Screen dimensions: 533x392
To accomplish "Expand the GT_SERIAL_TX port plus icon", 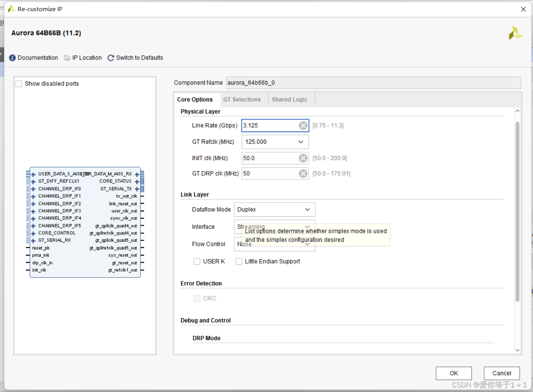I will [x=137, y=189].
